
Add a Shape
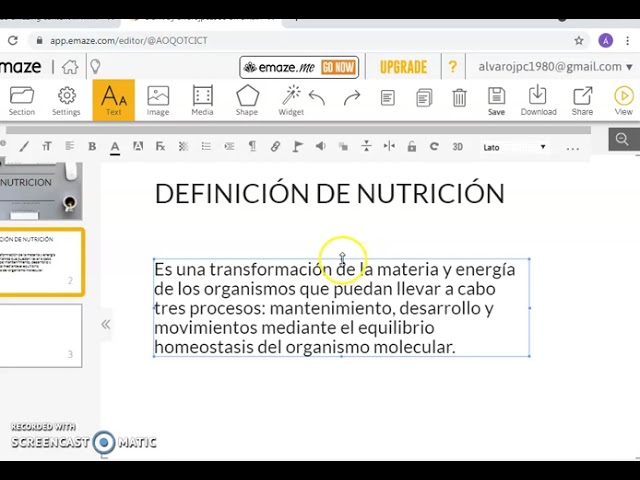point(247,101)
